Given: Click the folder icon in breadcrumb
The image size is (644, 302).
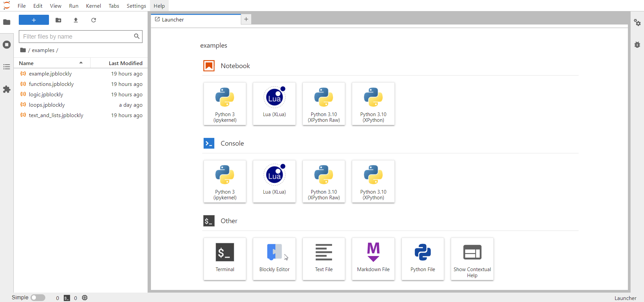Looking at the screenshot, I should 23,50.
